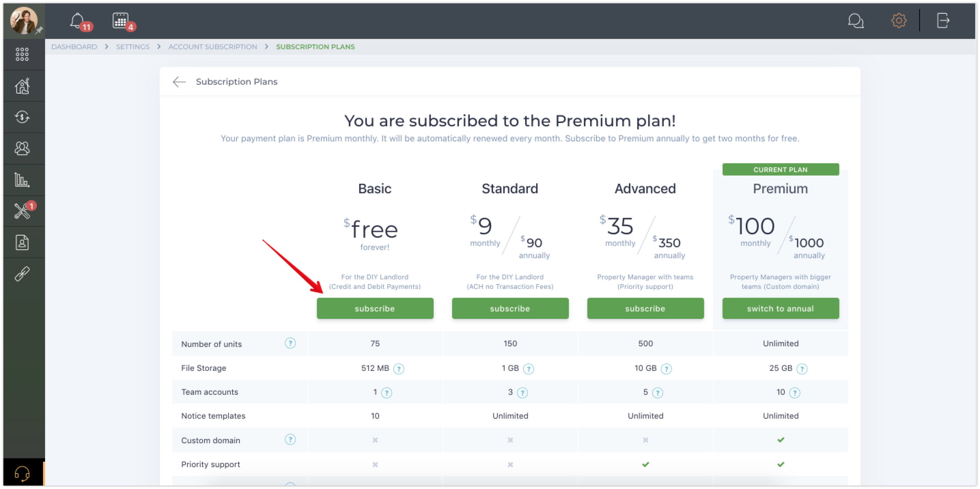The height and width of the screenshot is (489, 980).
Task: Subscribe to the Standard plan
Action: (510, 308)
